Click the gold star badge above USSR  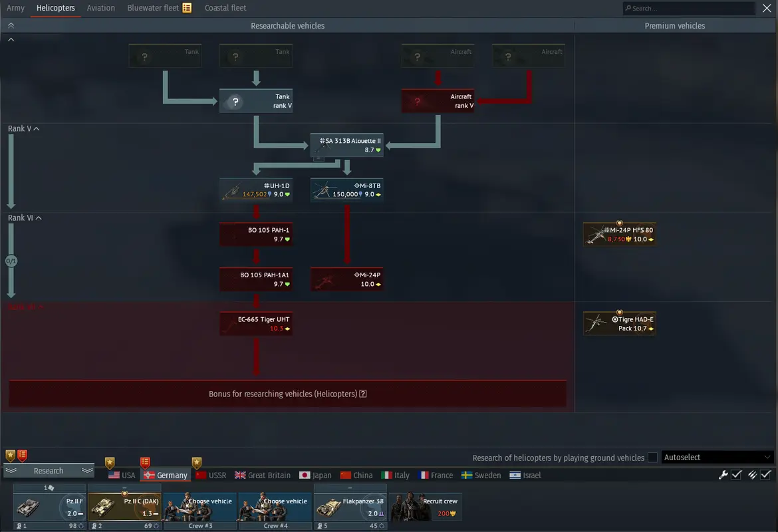(x=197, y=463)
